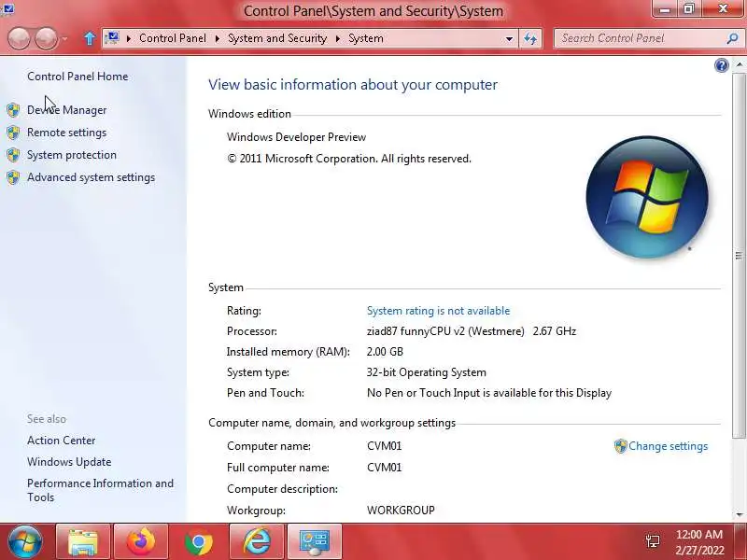Select System breadcrumb

[366, 38]
